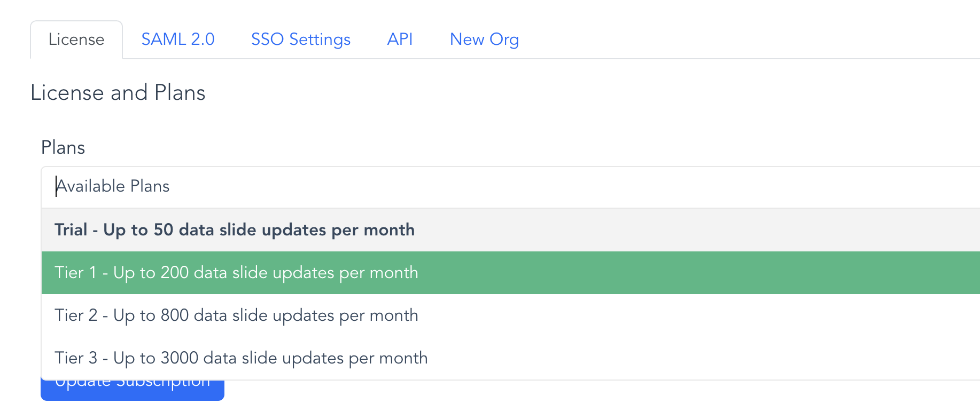The image size is (980, 411).
Task: Click the blue subscription update button
Action: 133,390
